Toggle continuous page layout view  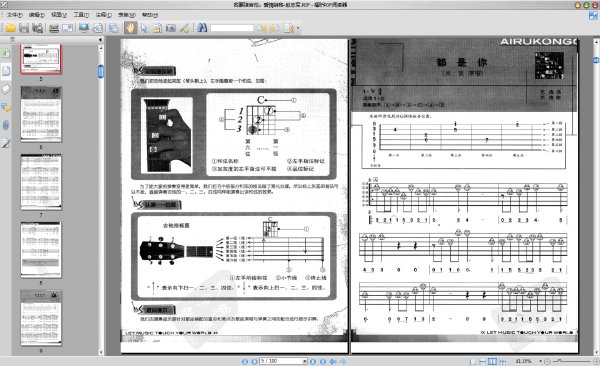click(x=483, y=361)
